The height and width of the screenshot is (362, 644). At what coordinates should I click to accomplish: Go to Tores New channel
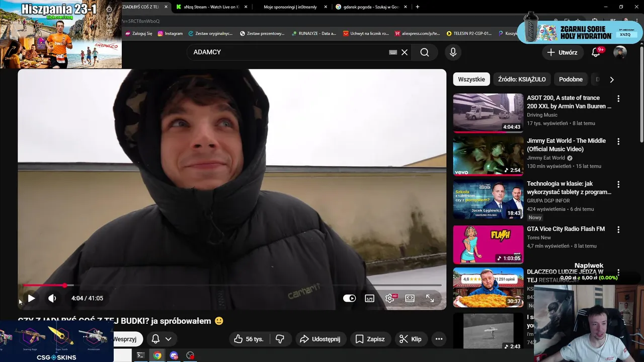pyautogui.click(x=539, y=237)
